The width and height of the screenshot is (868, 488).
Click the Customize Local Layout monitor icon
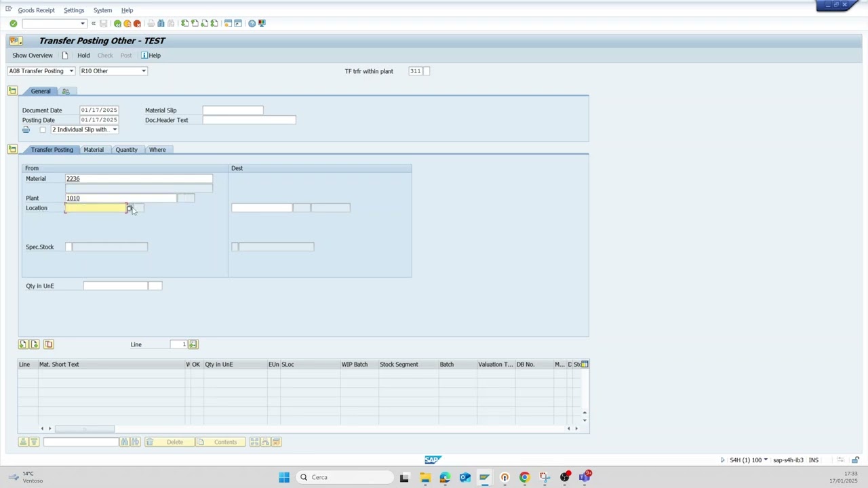(x=262, y=23)
